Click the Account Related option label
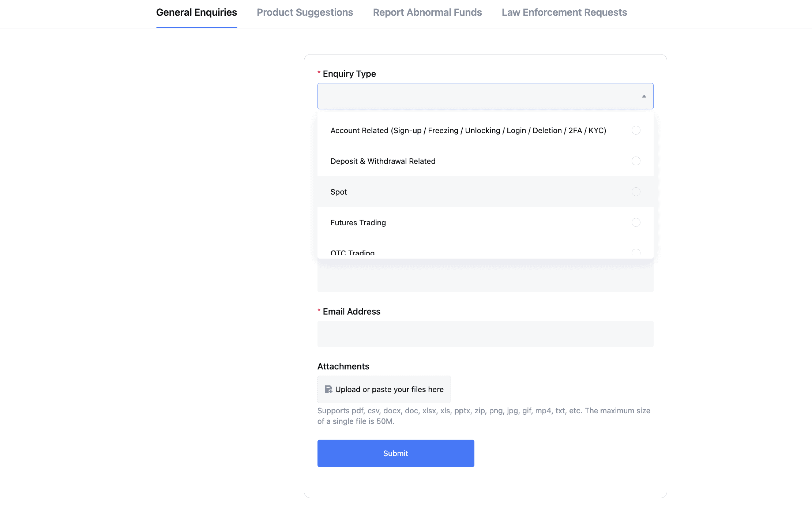Viewport: 812px width, 515px height. [468, 131]
